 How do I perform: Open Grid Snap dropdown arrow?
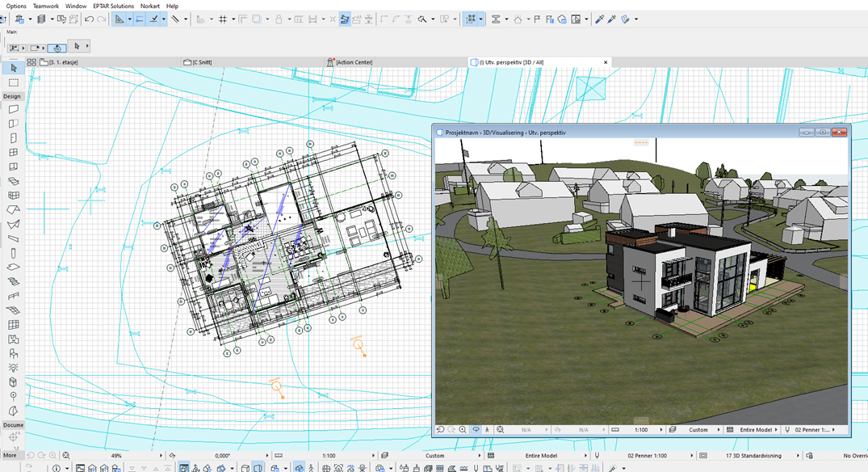click(233, 19)
